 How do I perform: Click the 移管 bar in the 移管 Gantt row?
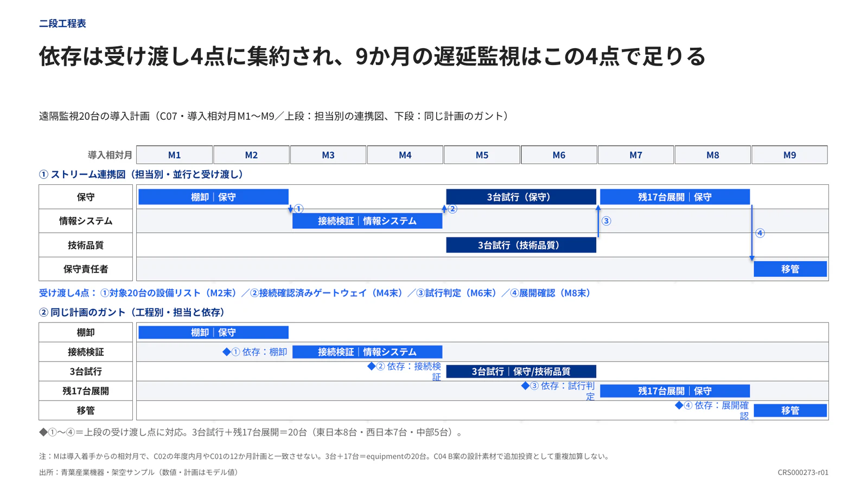[x=790, y=410]
